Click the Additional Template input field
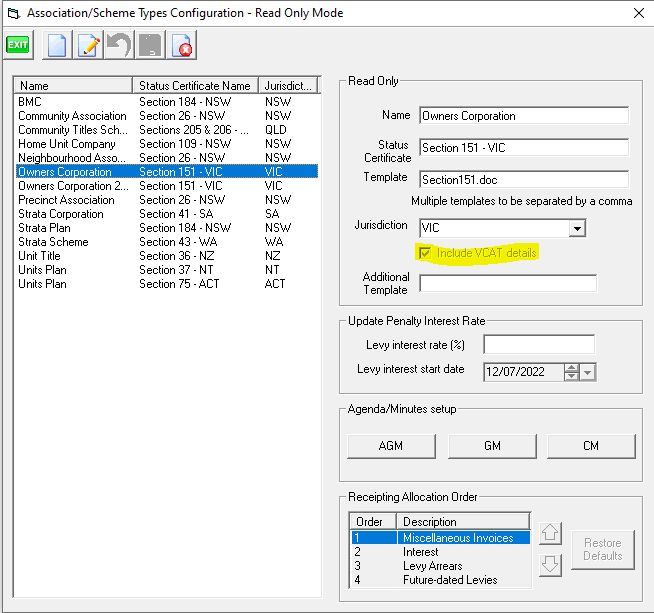The height and width of the screenshot is (613, 654). 508,283
